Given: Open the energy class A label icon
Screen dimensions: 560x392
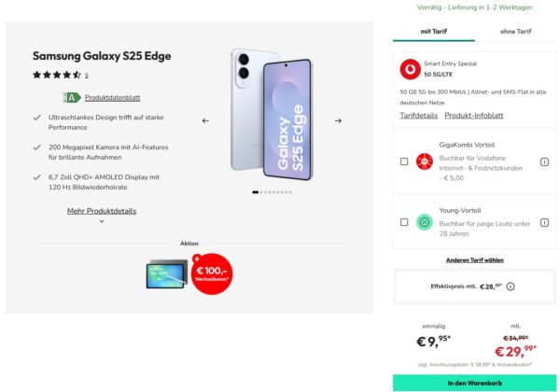Looking at the screenshot, I should 72,97.
